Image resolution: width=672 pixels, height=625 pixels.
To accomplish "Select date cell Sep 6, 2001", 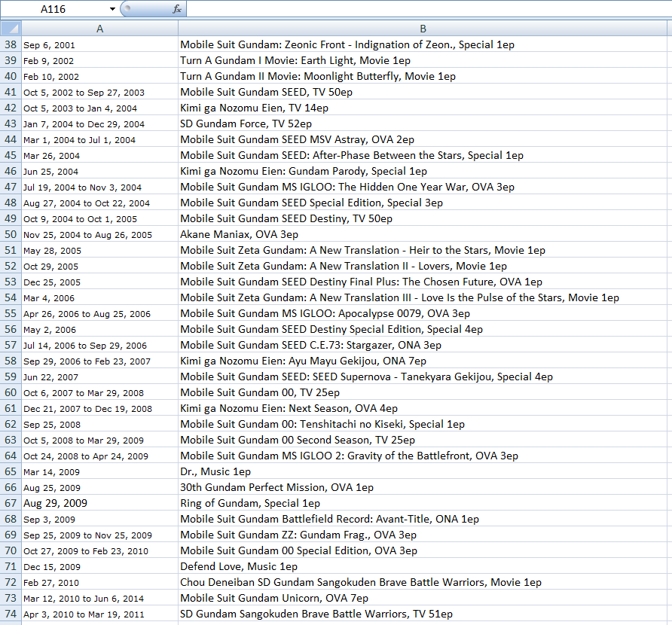I will (100, 44).
